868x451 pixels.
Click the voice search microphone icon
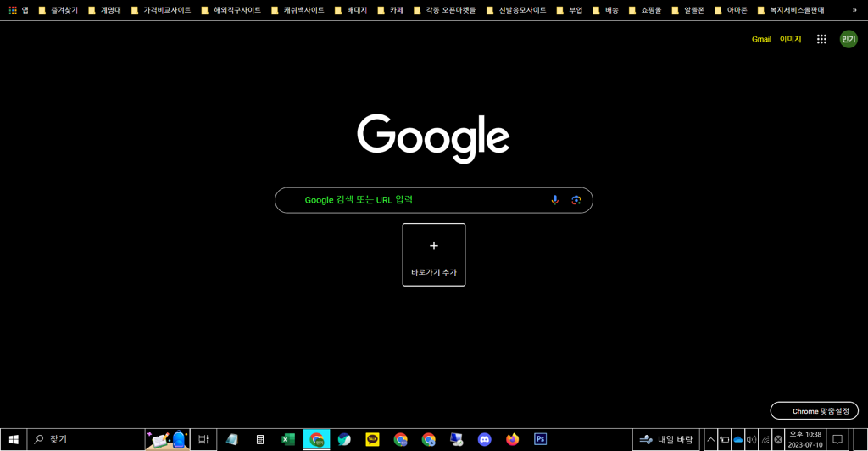[555, 200]
